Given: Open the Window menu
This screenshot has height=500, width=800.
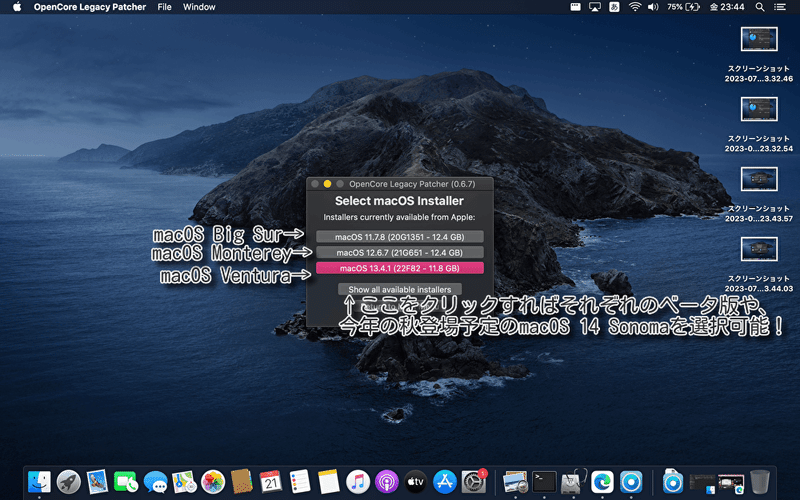Looking at the screenshot, I should point(199,7).
